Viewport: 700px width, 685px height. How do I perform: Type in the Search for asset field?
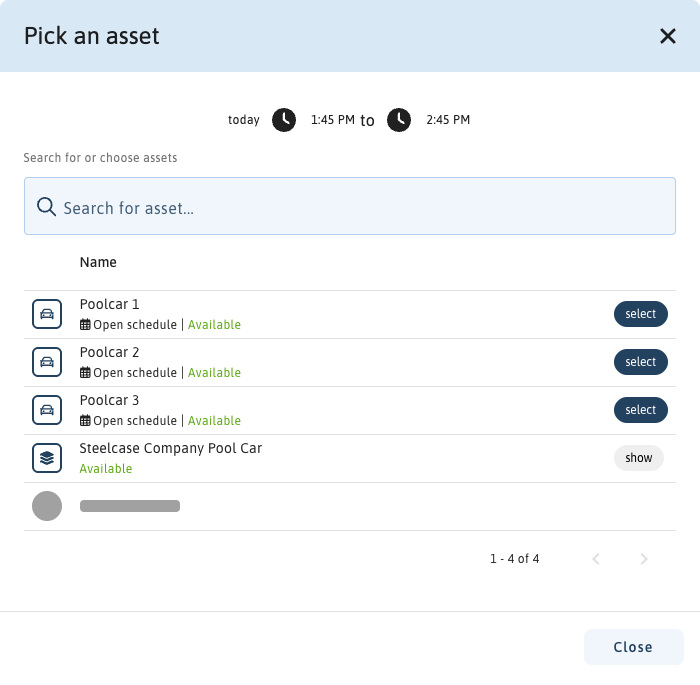click(360, 208)
